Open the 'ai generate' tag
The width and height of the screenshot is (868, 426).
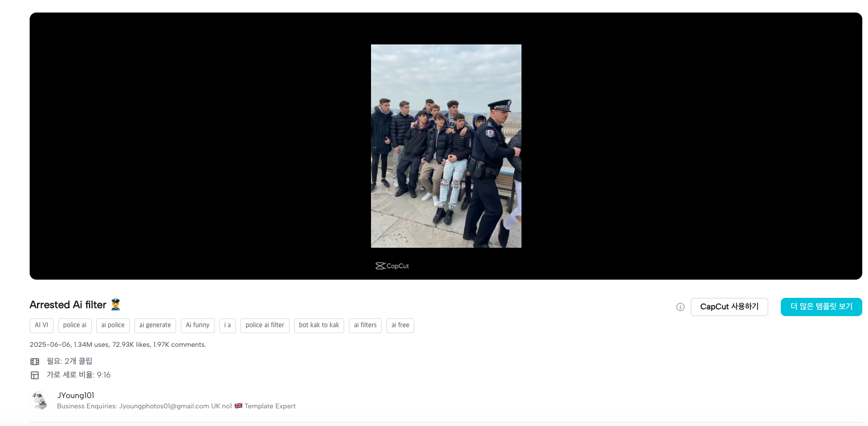(x=155, y=326)
